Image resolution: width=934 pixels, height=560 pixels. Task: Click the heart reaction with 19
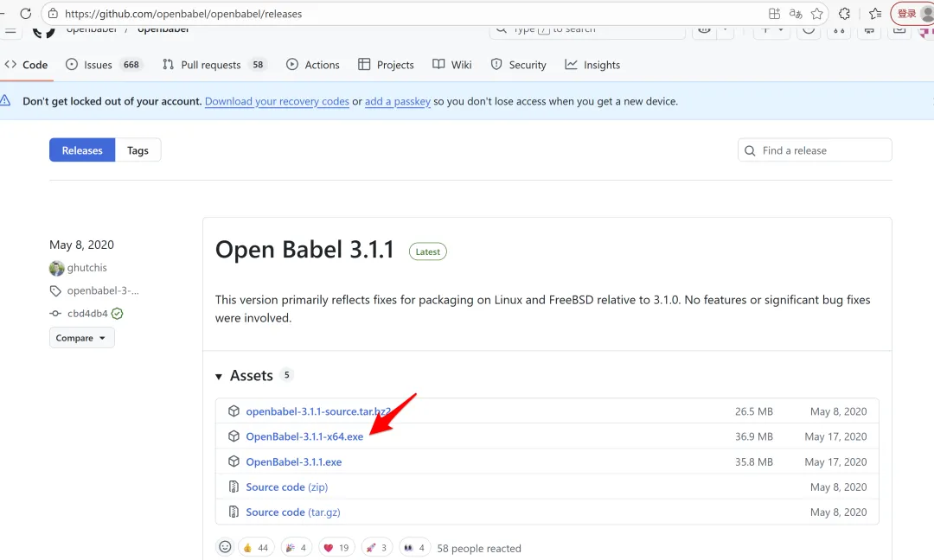click(x=336, y=548)
